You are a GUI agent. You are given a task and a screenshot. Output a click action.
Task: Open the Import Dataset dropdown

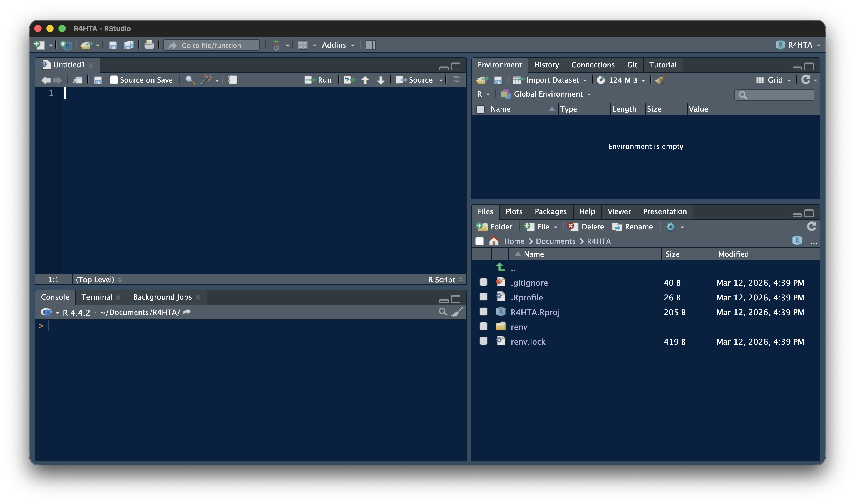tap(552, 80)
